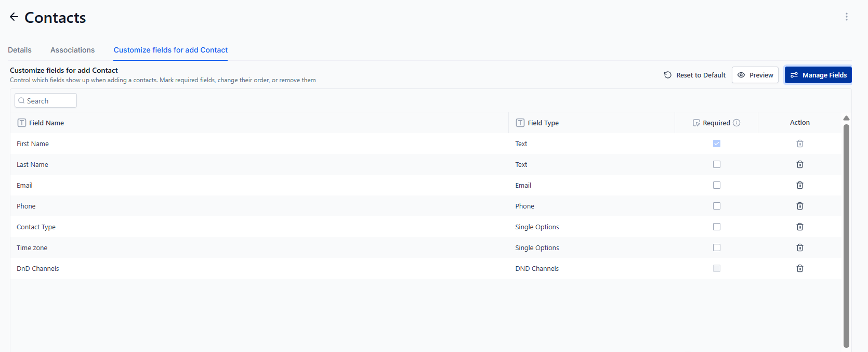Switch to the Details tab
Image resolution: width=868 pixels, height=352 pixels.
coord(20,50)
